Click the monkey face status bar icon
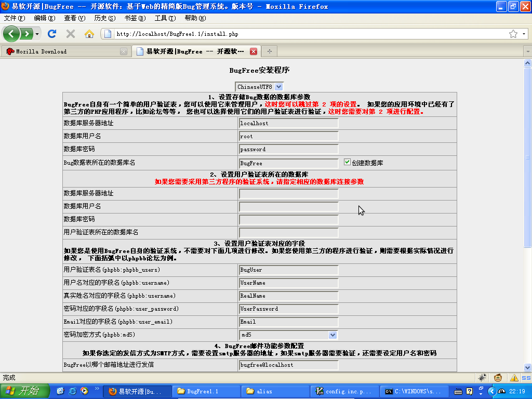 coord(498,377)
